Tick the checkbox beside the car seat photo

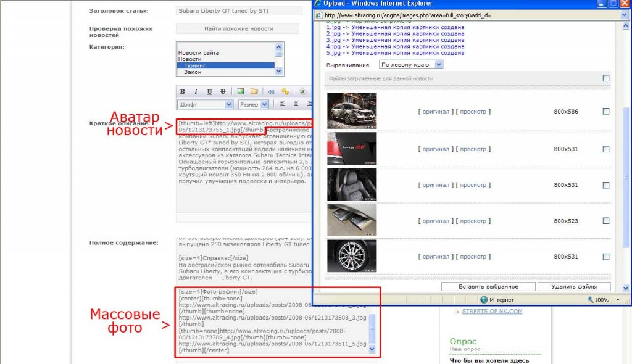[606, 185]
